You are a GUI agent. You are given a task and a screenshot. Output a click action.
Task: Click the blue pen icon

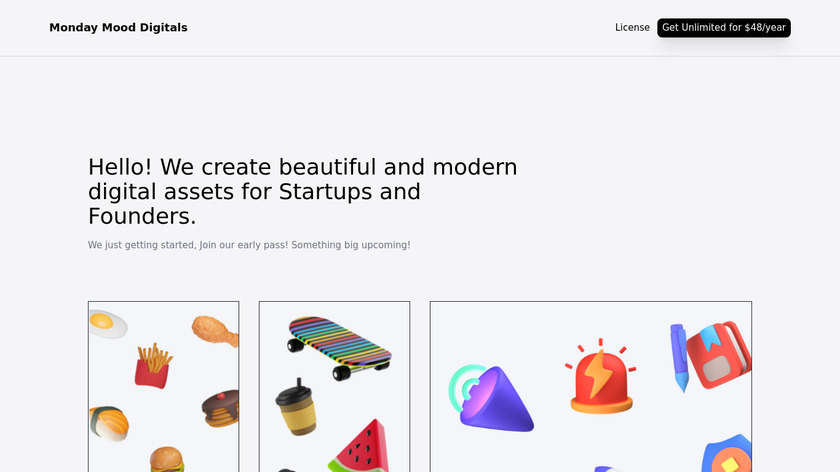(x=679, y=357)
